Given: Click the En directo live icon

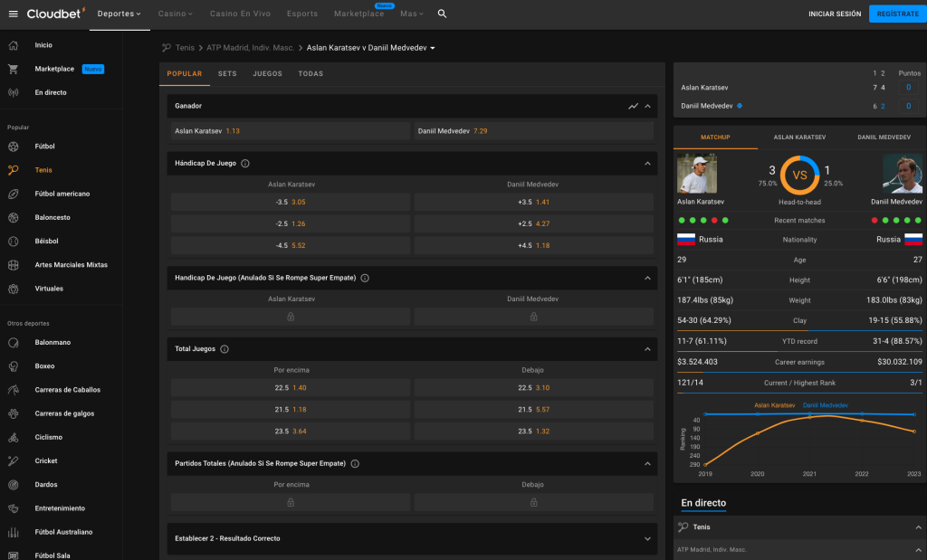Looking at the screenshot, I should [13, 93].
